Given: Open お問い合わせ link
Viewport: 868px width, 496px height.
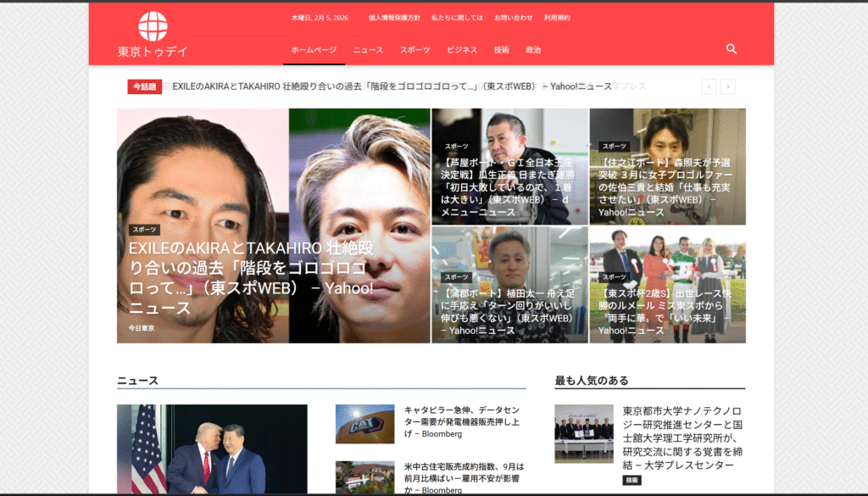Looking at the screenshot, I should point(513,18).
